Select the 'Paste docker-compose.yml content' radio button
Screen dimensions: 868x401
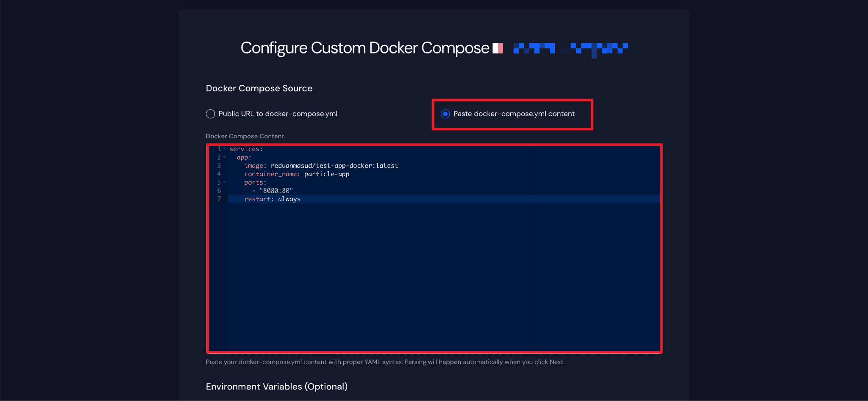(x=445, y=114)
